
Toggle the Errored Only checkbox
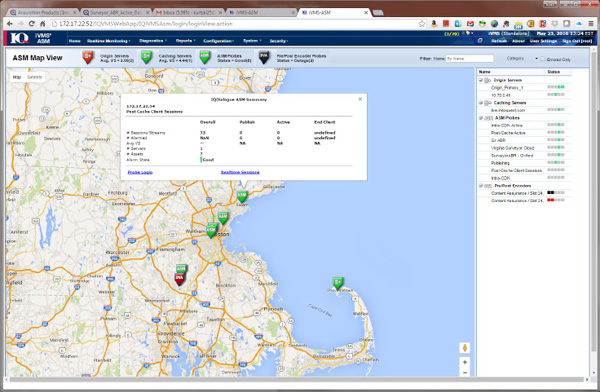542,59
